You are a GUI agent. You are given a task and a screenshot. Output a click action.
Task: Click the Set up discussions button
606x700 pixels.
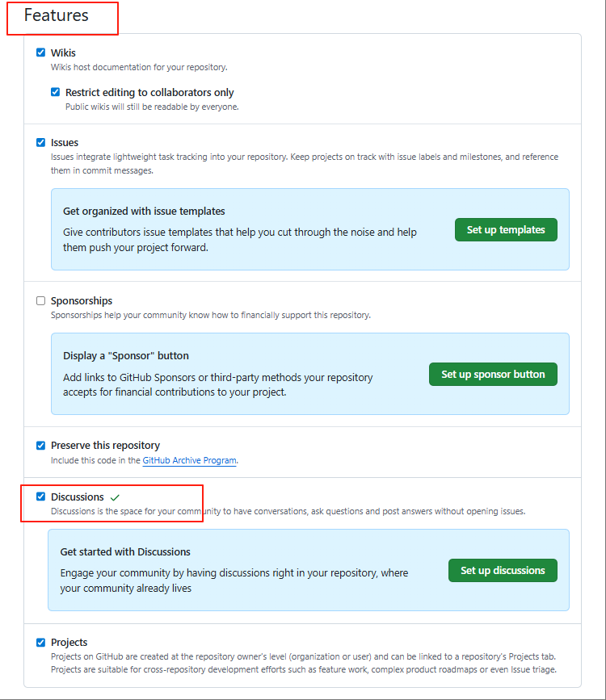[x=503, y=570]
